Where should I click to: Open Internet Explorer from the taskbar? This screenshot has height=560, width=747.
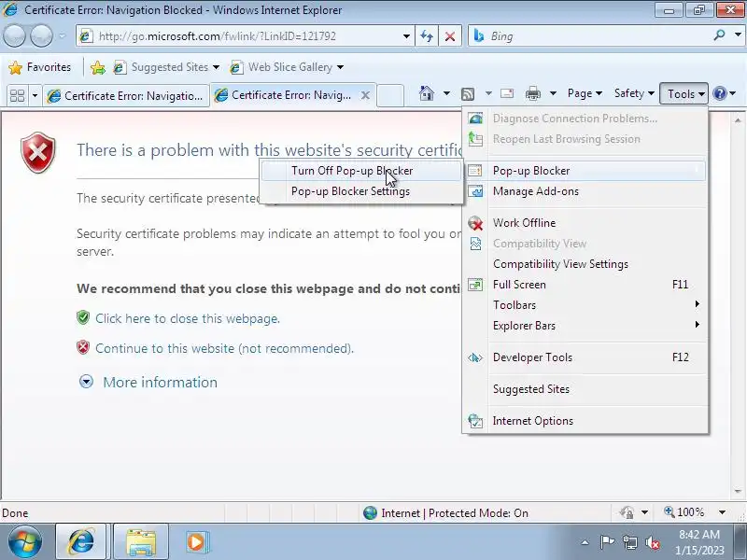click(x=81, y=542)
